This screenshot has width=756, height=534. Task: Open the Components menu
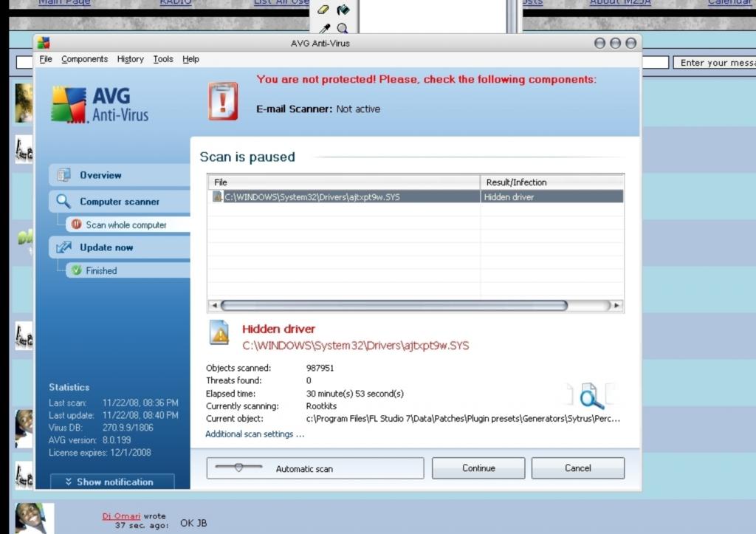click(x=84, y=59)
